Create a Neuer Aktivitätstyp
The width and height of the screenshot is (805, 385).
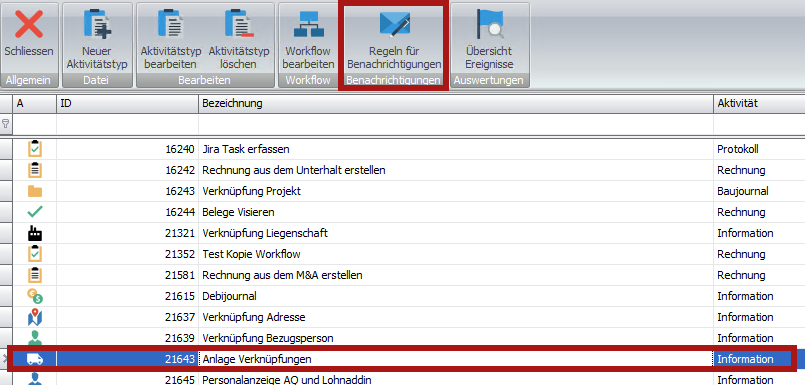[97, 38]
